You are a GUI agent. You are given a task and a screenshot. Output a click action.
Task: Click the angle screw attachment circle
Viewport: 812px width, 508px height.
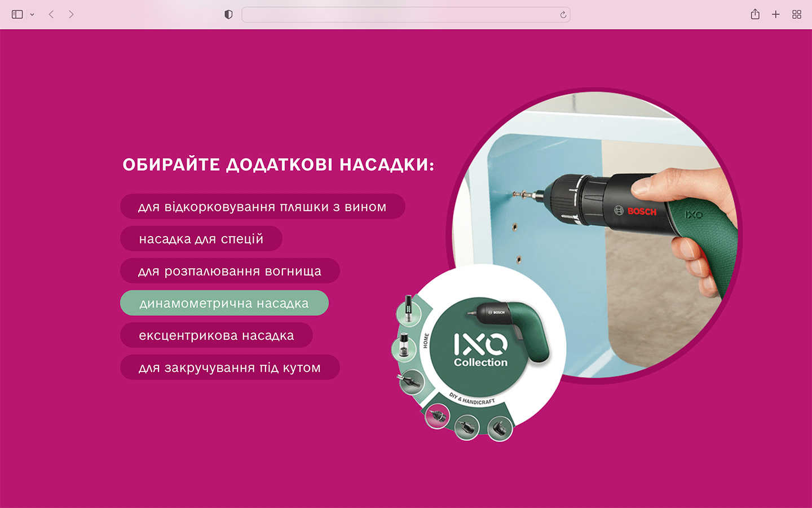pos(500,428)
